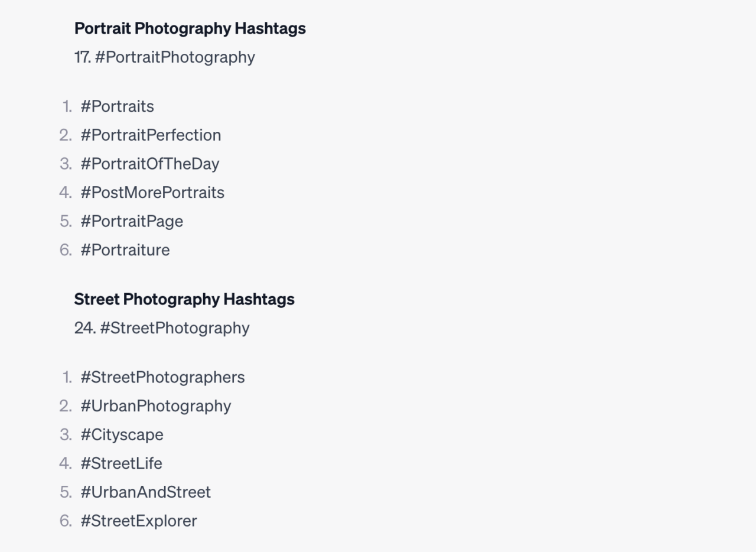Viewport: 756px width, 552px height.
Task: Select the #StreetLife list item
Action: click(x=121, y=463)
